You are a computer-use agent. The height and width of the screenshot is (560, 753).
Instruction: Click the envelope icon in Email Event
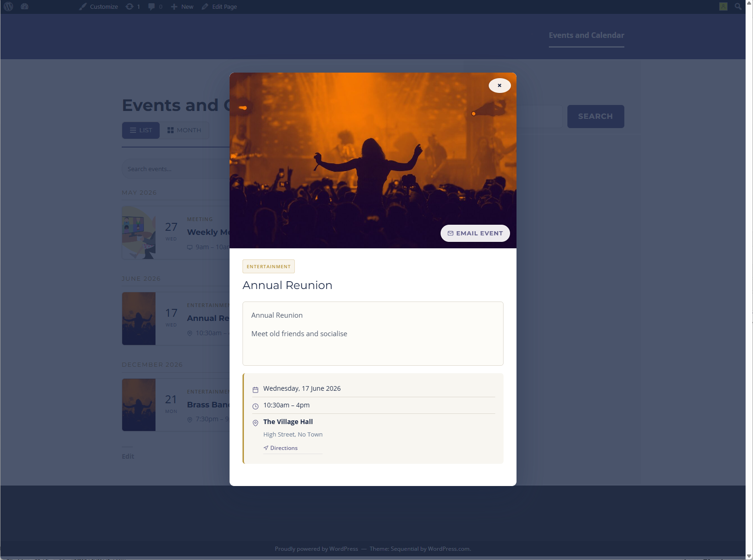coord(450,234)
